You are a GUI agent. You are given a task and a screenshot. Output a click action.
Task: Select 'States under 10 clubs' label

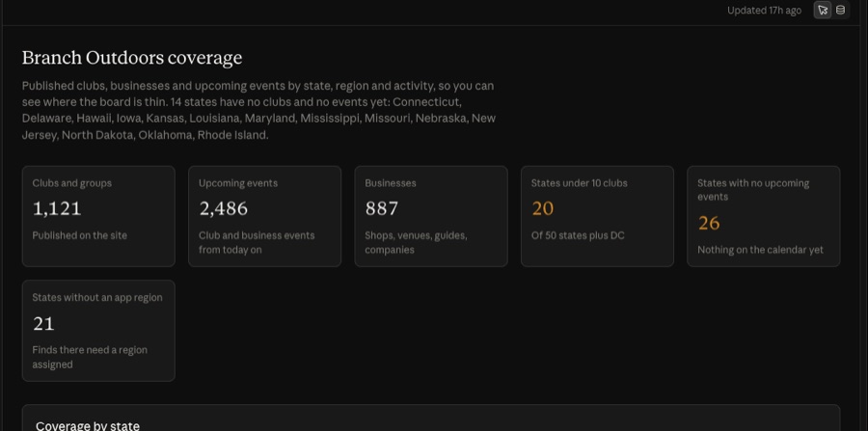pos(579,183)
